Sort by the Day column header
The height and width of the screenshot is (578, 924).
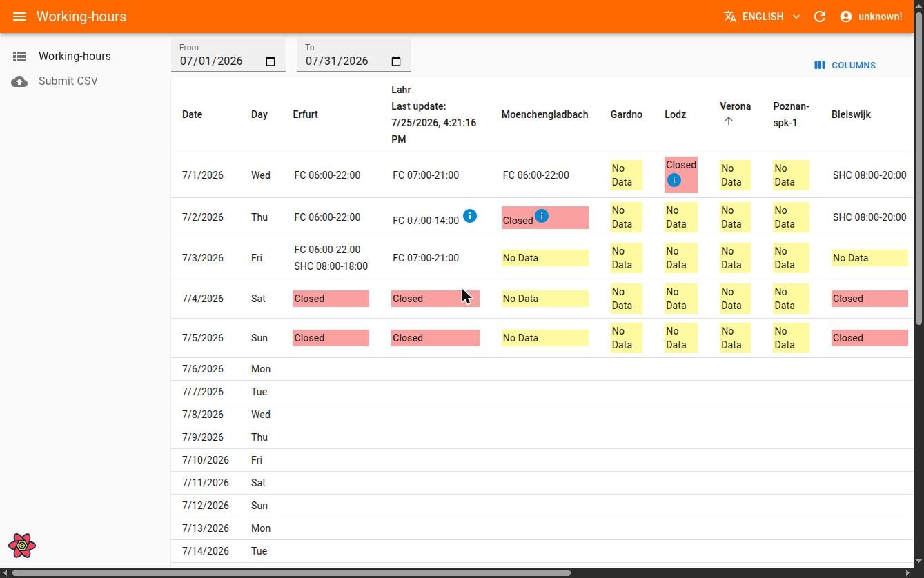[259, 114]
